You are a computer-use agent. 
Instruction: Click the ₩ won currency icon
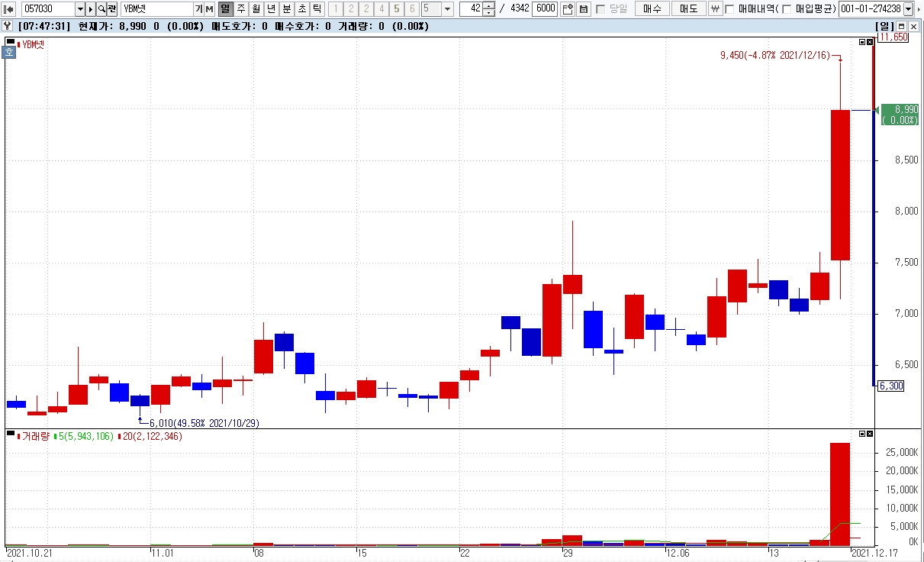(715, 9)
